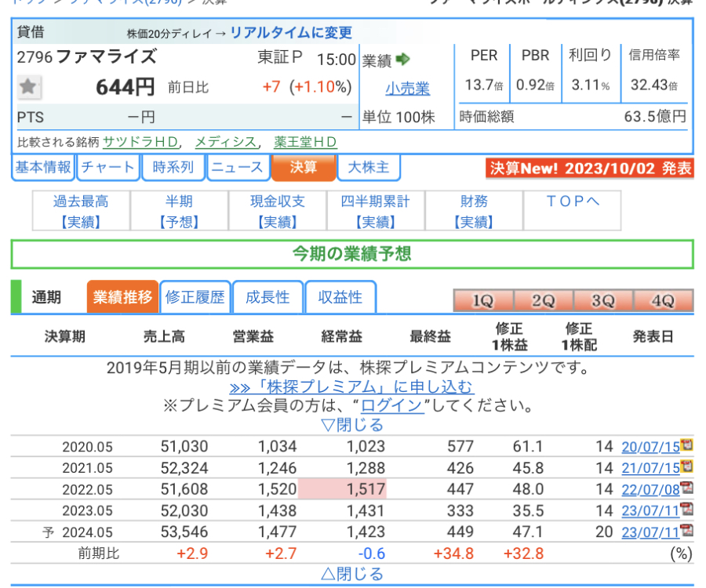Click the 利回り 3.11% value
The width and height of the screenshot is (706, 588).
591,85
